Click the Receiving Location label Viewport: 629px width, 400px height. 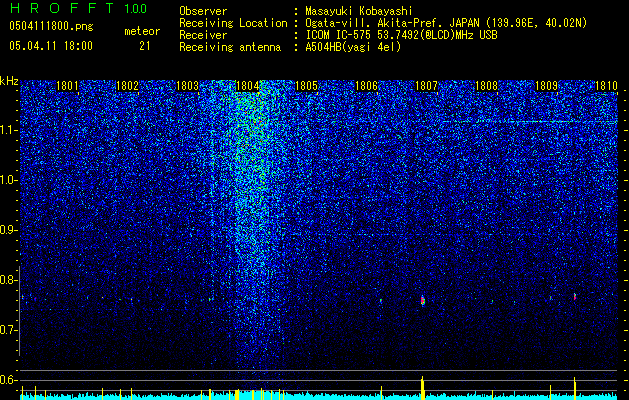coord(233,23)
